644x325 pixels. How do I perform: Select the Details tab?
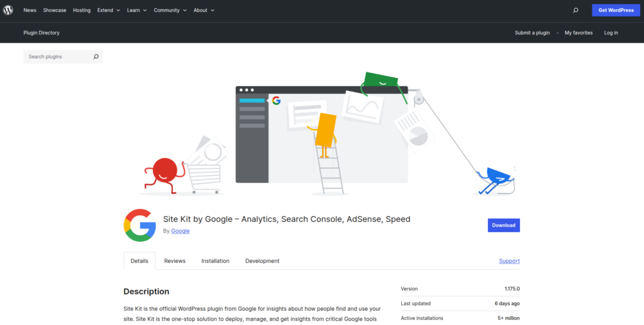pos(139,261)
